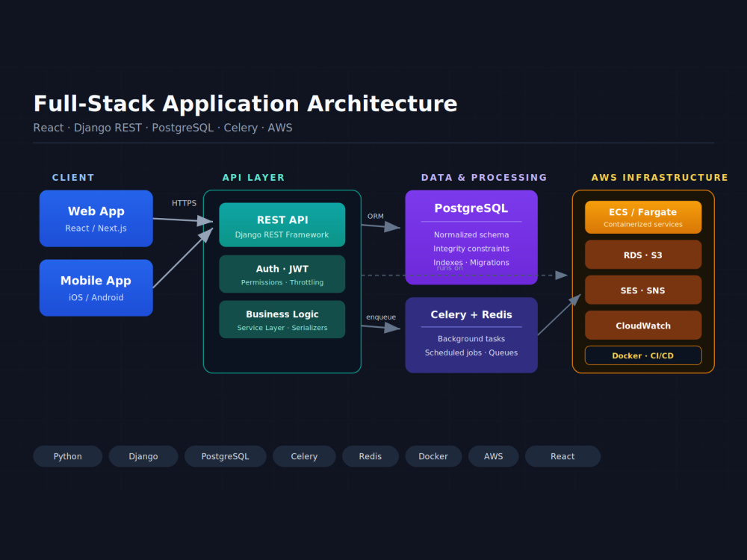The width and height of the screenshot is (747, 560).
Task: Select the Django tag pill
Action: (143, 456)
